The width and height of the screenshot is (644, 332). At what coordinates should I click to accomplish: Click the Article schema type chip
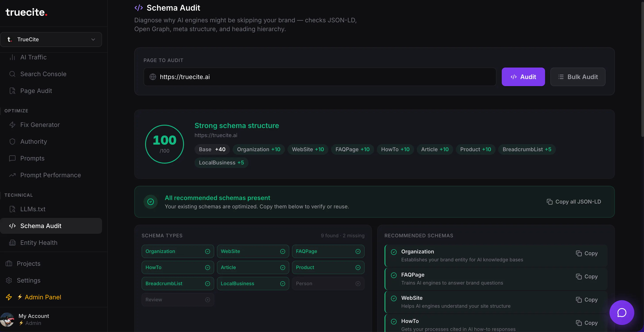coord(253,267)
